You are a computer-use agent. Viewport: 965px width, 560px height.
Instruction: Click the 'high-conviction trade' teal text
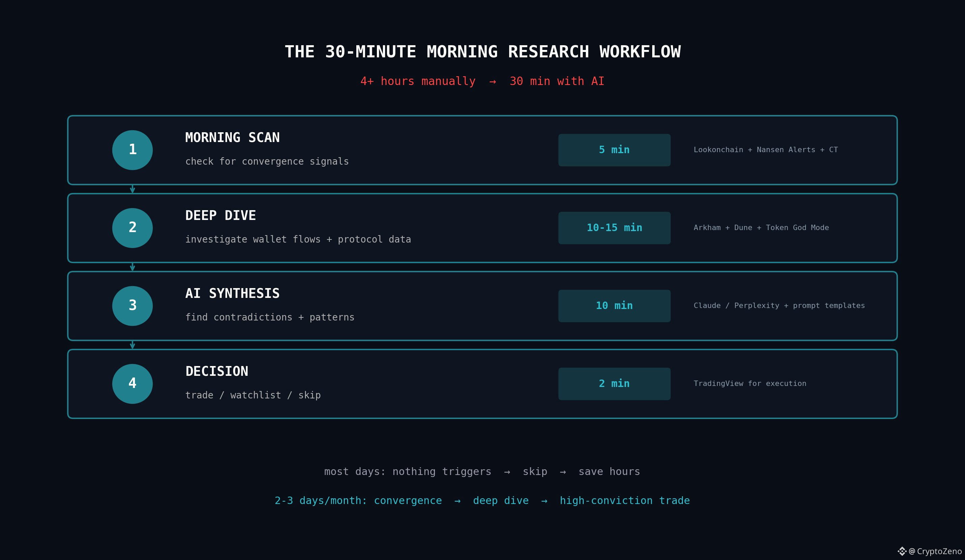[624, 501]
